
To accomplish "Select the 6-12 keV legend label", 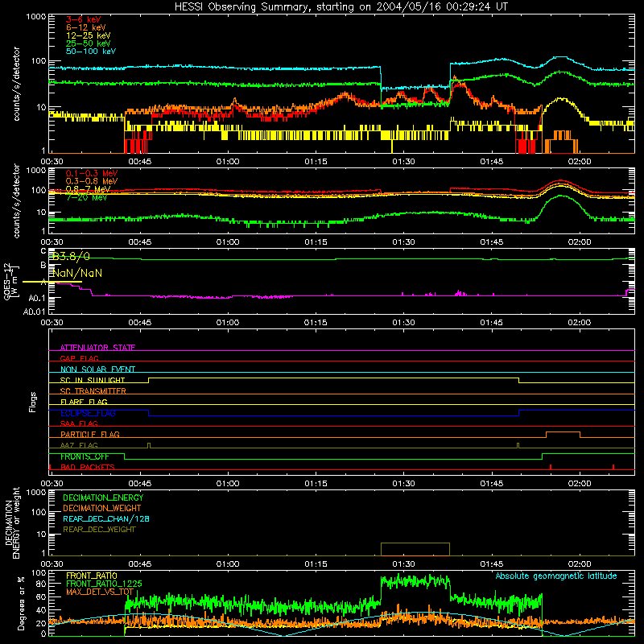I will point(86,27).
